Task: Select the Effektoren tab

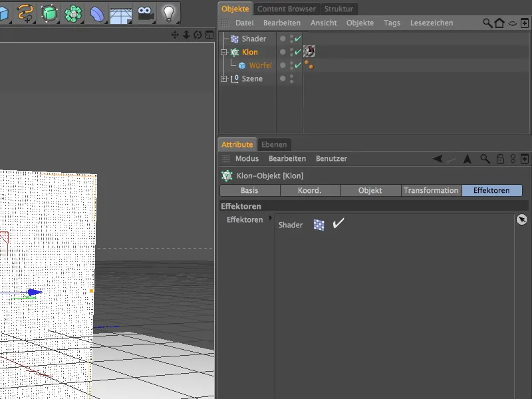Action: coord(491,190)
